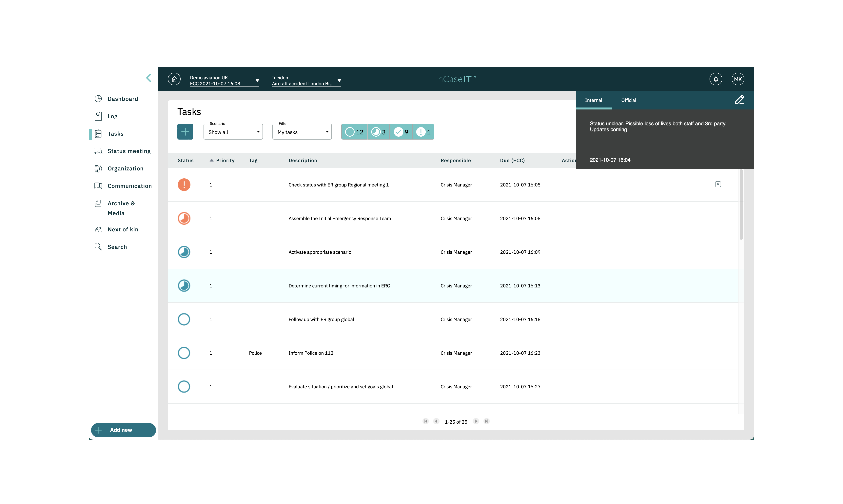Image resolution: width=843 pixels, height=504 pixels.
Task: Open 'Assemble the Initial Emergency Response Team' task
Action: coord(340,218)
